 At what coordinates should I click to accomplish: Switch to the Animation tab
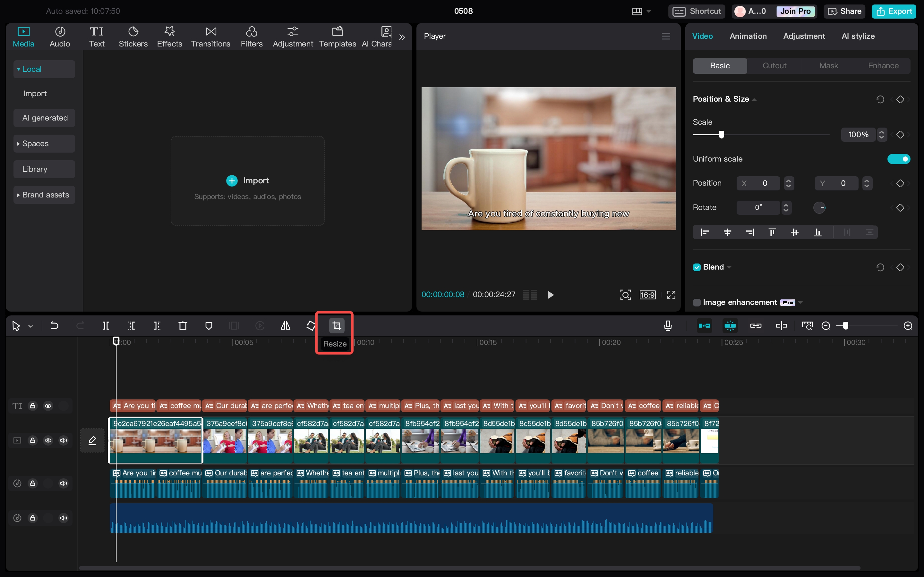(748, 36)
